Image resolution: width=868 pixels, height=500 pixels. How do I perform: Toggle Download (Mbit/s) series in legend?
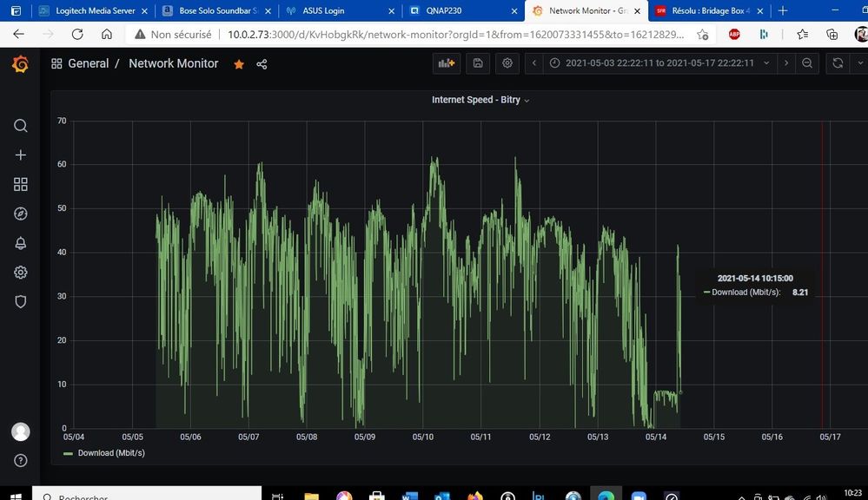point(110,453)
